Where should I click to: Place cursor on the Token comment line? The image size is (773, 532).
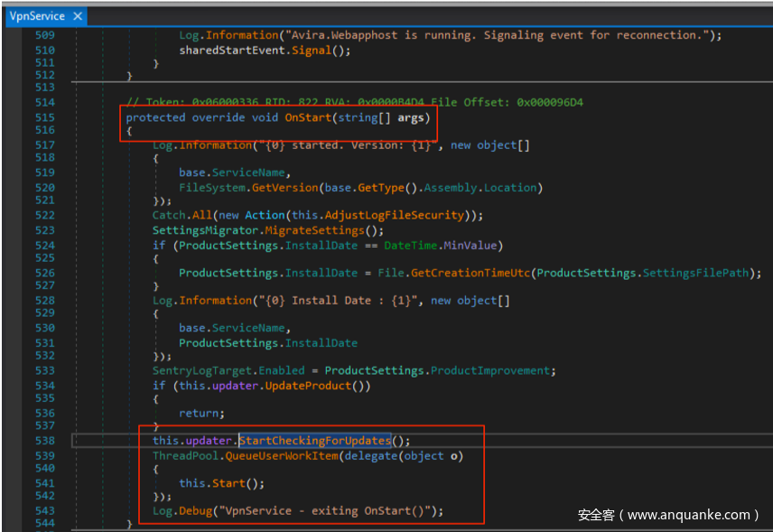point(354,102)
